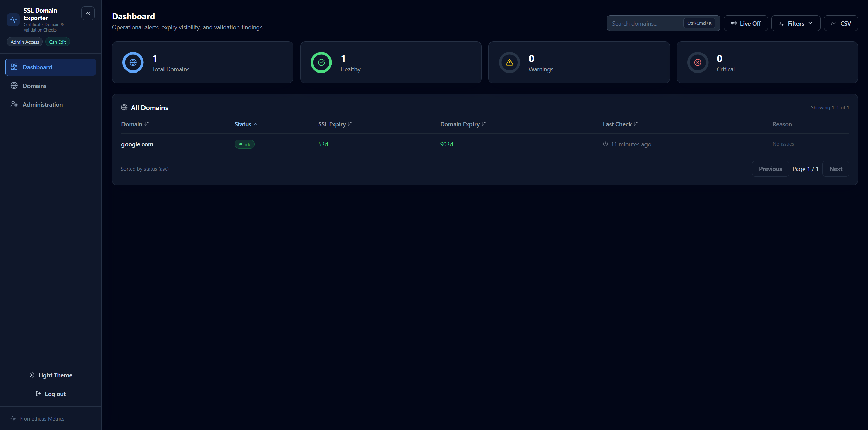Click the clock icon in Last Check cell

[605, 144]
